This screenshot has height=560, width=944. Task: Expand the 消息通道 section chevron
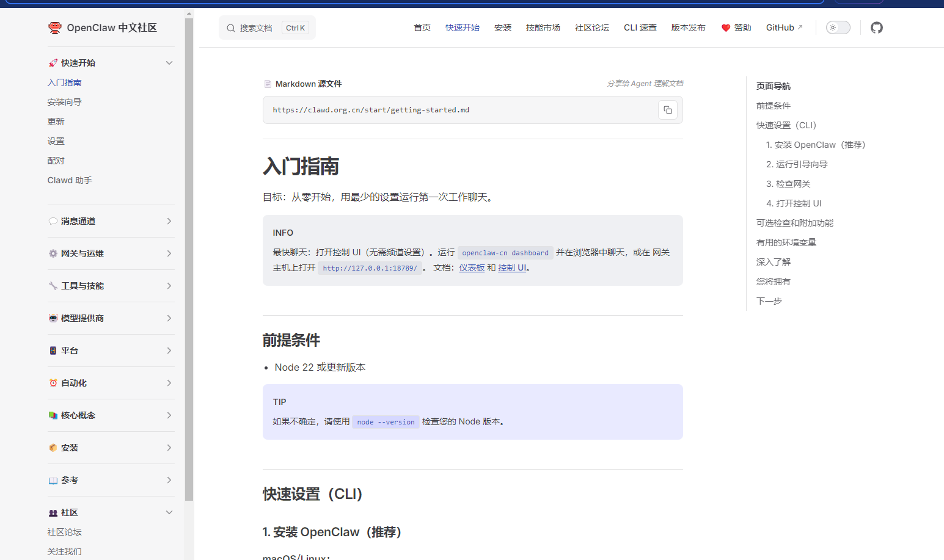169,221
